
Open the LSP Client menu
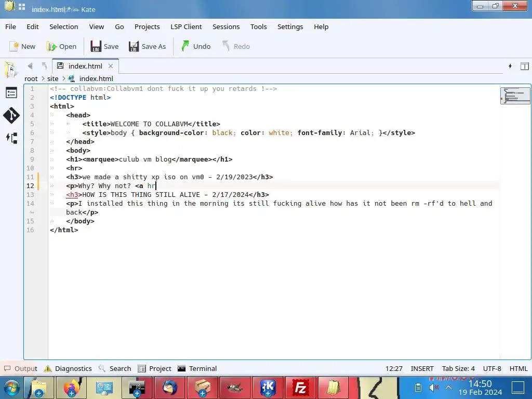coord(186,27)
